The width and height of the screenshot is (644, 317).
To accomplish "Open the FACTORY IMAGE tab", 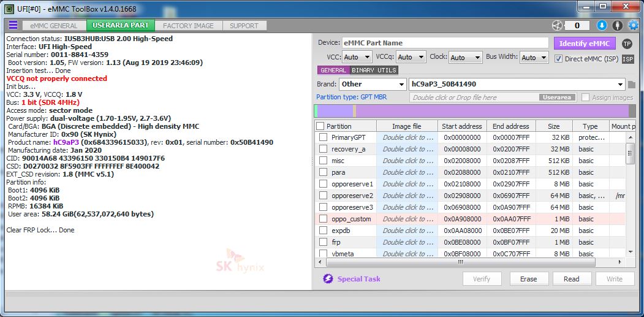I will 189,26.
